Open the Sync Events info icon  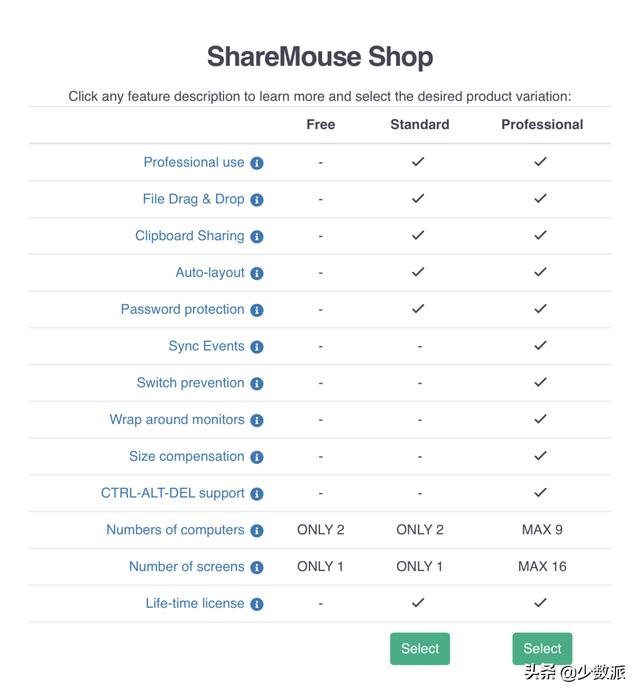tap(257, 347)
